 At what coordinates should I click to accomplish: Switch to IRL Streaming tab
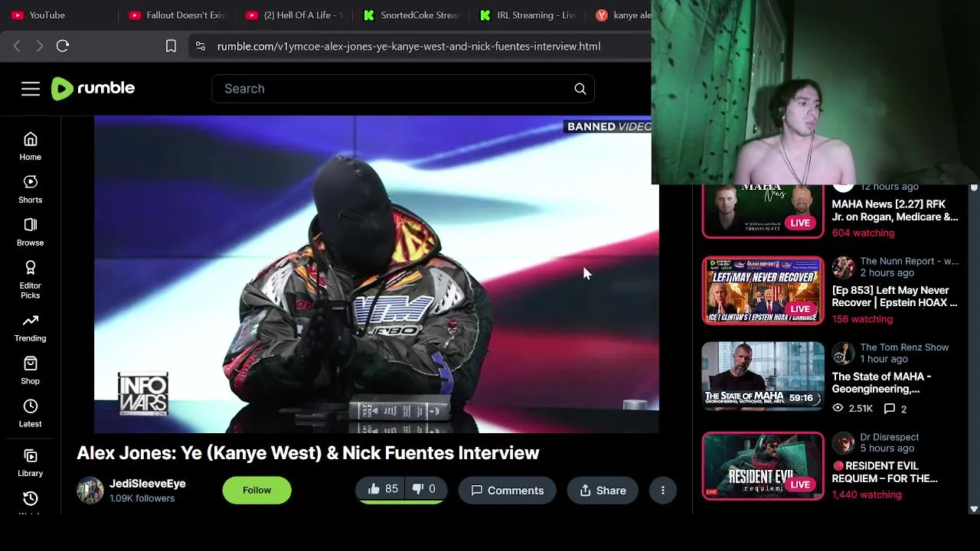[x=527, y=15]
